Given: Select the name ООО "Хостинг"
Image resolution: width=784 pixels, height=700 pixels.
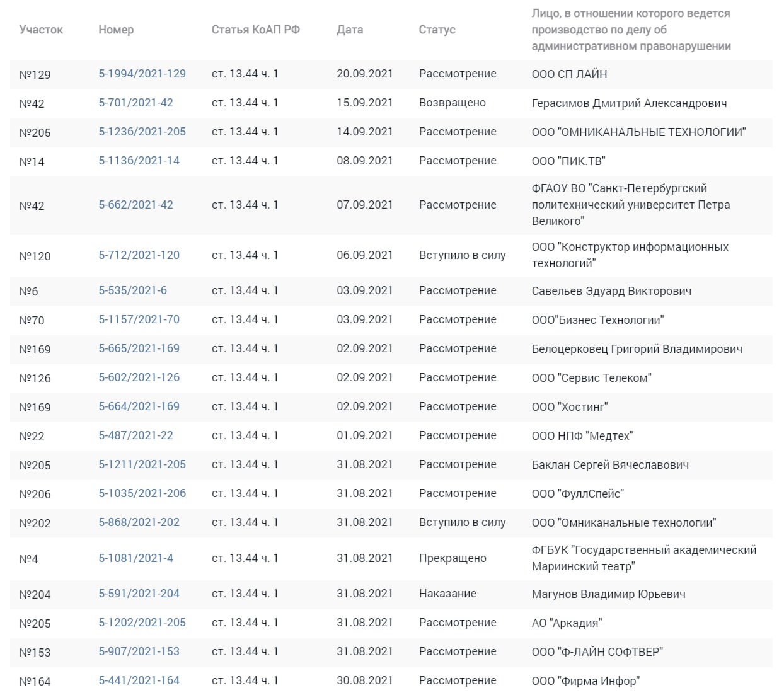Looking at the screenshot, I should click(570, 406).
